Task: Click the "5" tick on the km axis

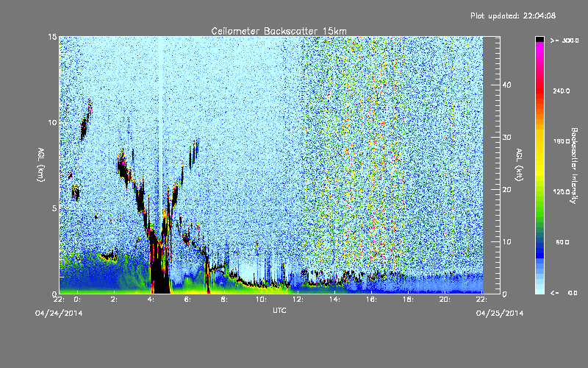Action: (54, 208)
